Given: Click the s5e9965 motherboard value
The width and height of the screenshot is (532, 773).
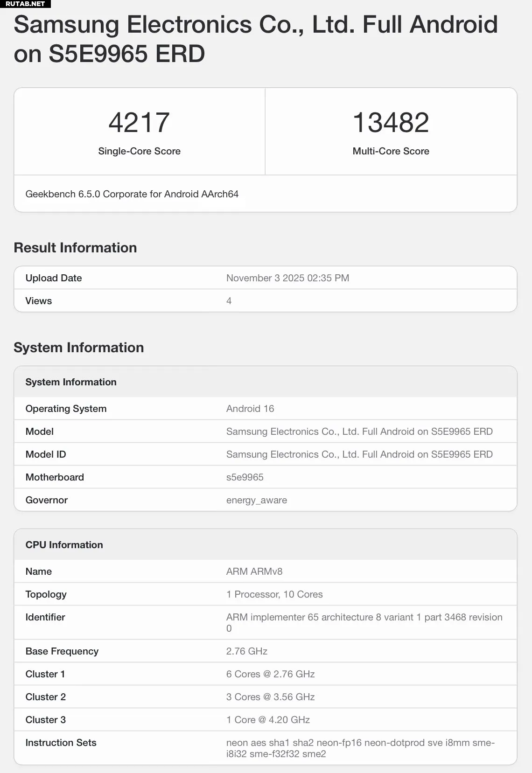Looking at the screenshot, I should click(245, 477).
